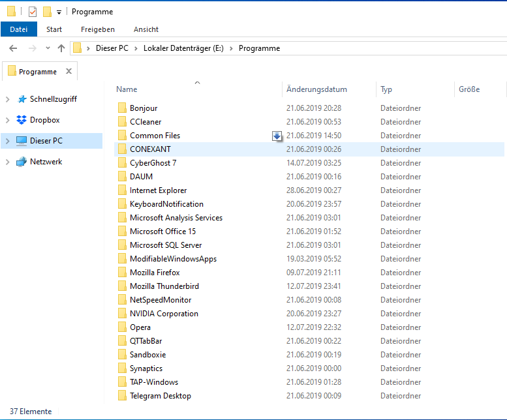The height and width of the screenshot is (420, 507).
Task: Click the 37 Elemente status bar text
Action: (31, 412)
